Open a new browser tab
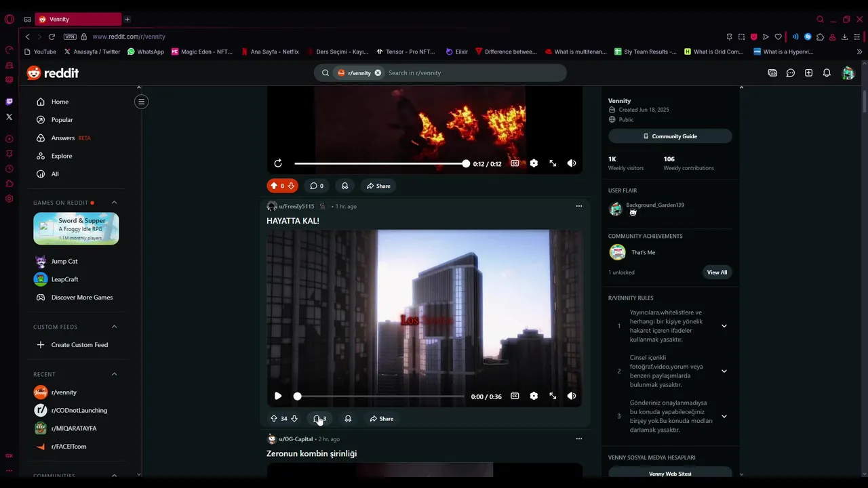This screenshot has width=868, height=488. click(127, 19)
